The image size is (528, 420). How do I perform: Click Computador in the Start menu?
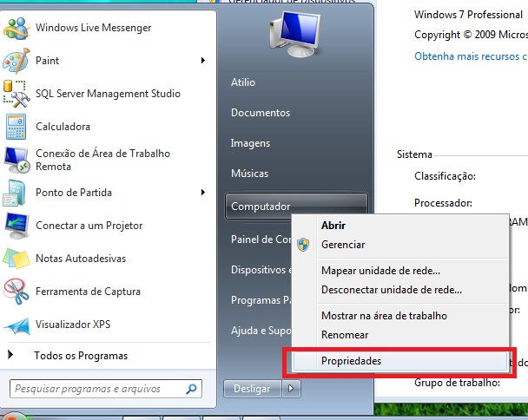click(296, 206)
